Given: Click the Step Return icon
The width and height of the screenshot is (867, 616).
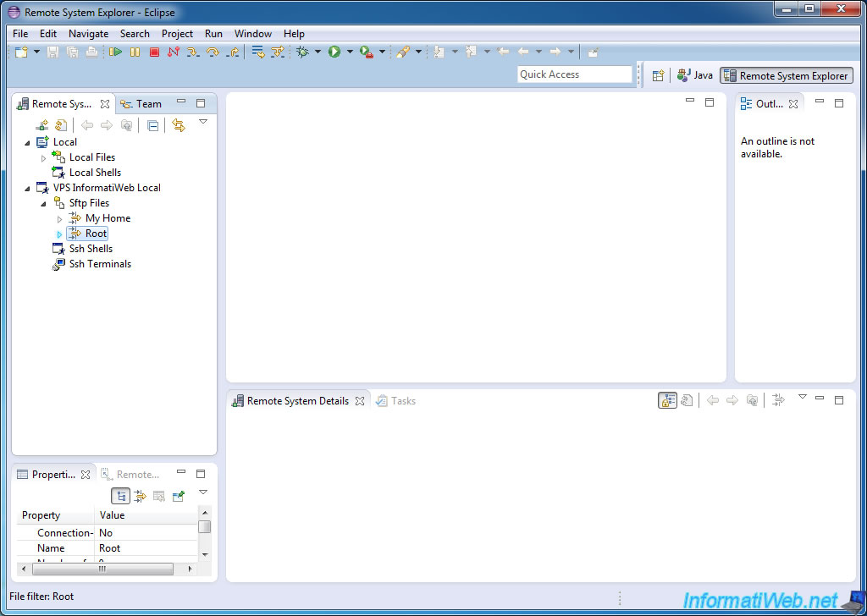Looking at the screenshot, I should click(x=233, y=52).
